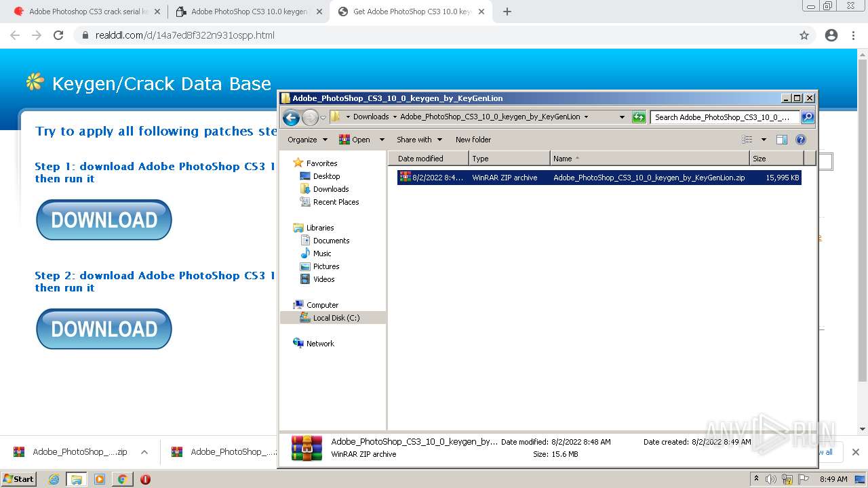This screenshot has width=868, height=488.
Task: Click second Adobe_PhotoShop zip download item
Action: click(x=224, y=452)
